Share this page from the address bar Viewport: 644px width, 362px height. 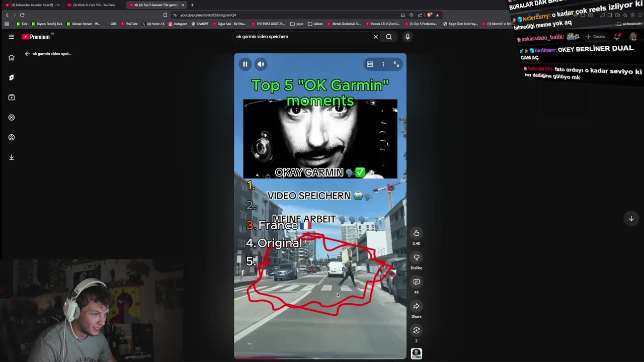[420, 15]
